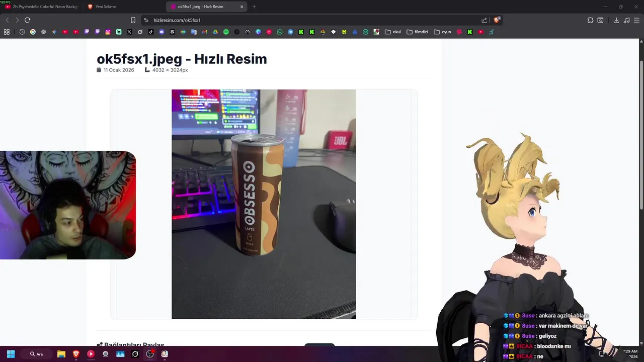This screenshot has height=362, width=644.
Task: Open OBS Studio from the taskbar
Action: [x=150, y=354]
